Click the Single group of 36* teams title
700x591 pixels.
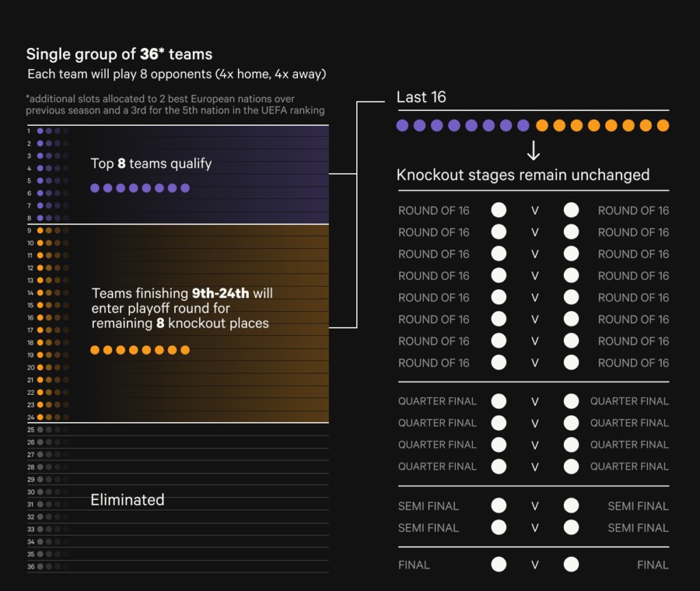[119, 54]
